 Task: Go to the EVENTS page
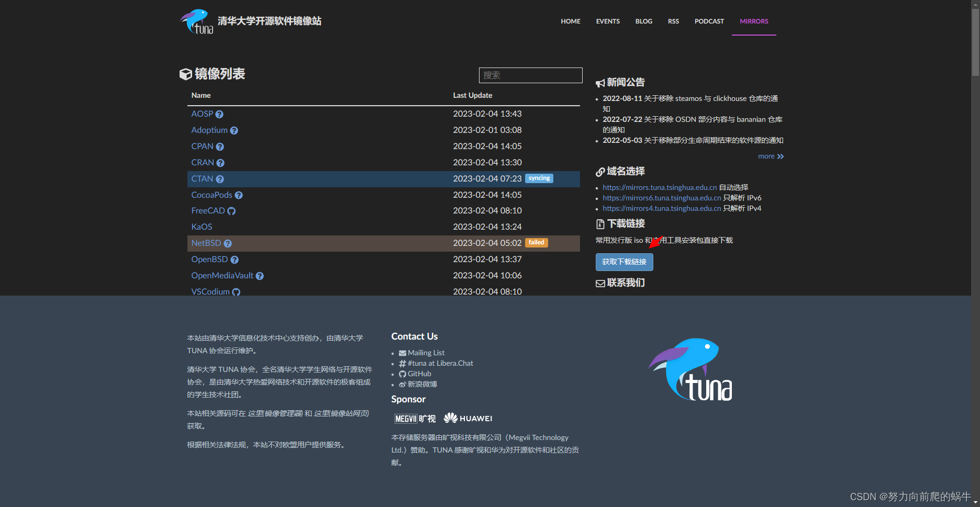(608, 21)
